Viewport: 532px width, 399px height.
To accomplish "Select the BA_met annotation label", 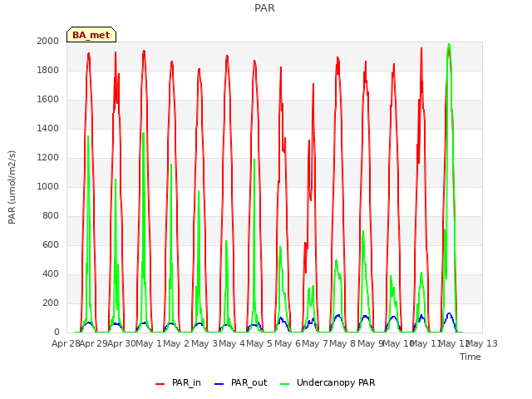I will click(91, 35).
